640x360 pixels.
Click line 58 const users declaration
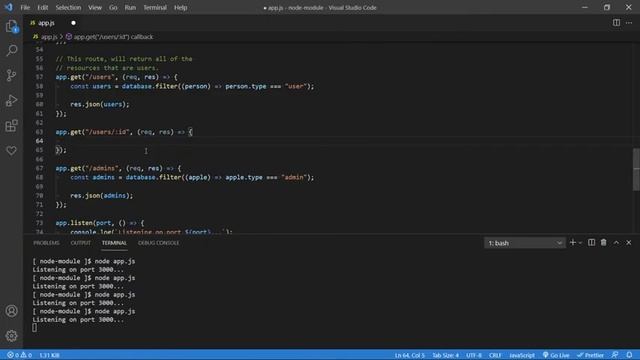click(x=192, y=86)
